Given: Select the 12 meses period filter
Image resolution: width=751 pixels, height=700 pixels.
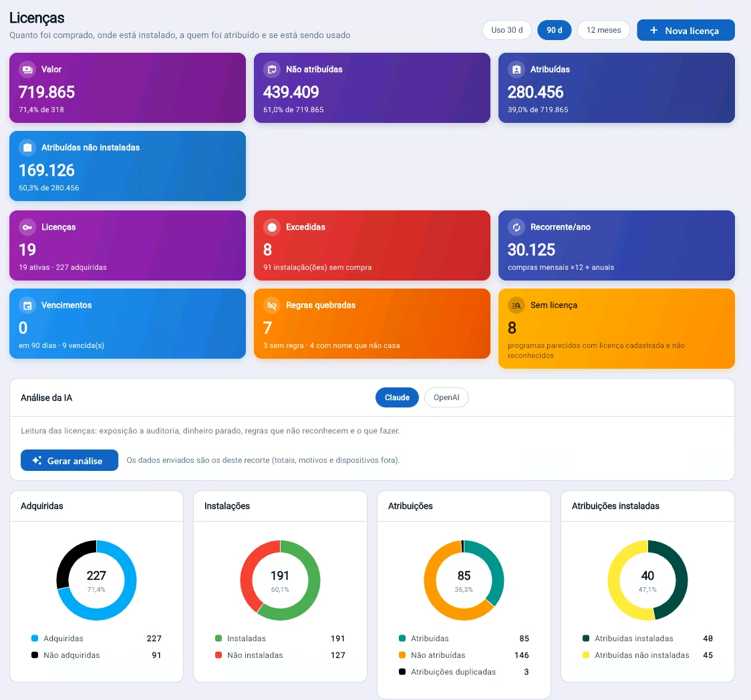Looking at the screenshot, I should 603,30.
